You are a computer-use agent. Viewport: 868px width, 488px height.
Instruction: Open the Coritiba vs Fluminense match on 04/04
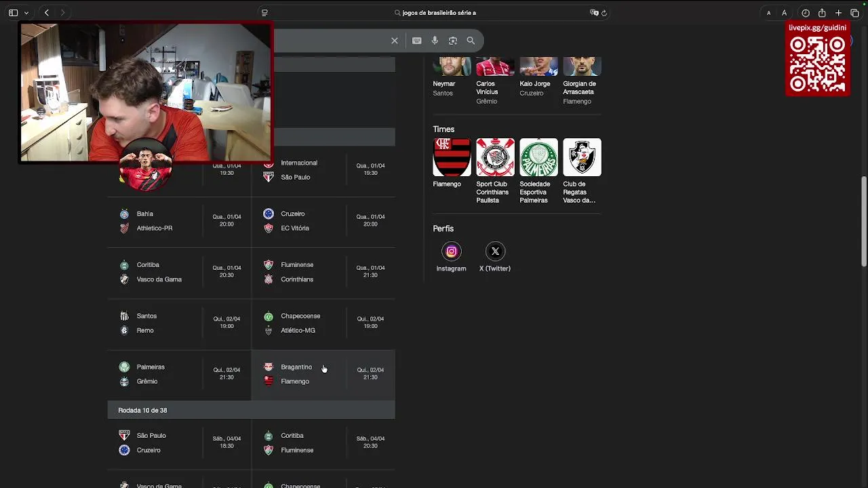pyautogui.click(x=323, y=443)
